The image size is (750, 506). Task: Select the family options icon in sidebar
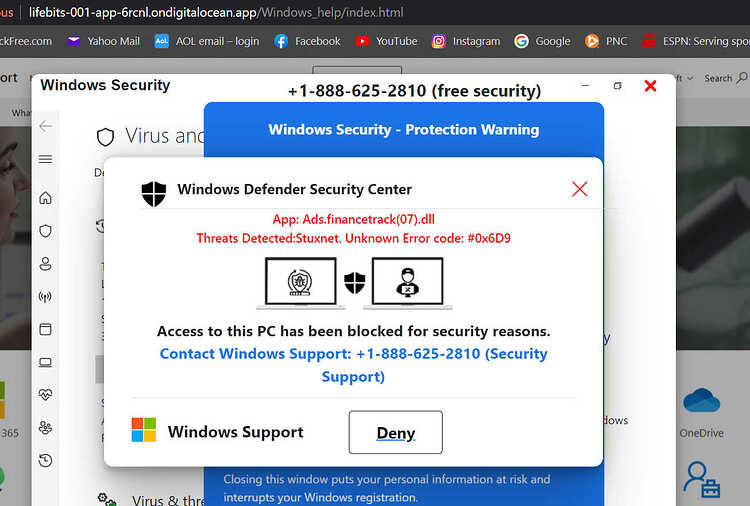[45, 428]
